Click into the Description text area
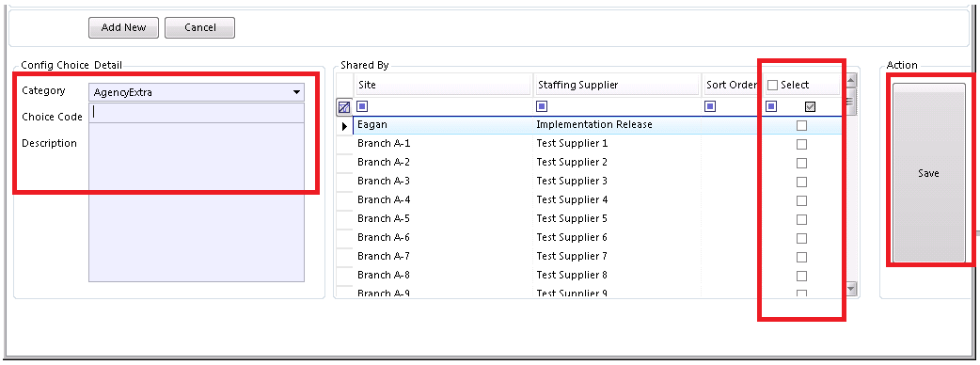The image size is (980, 365). coord(197,202)
